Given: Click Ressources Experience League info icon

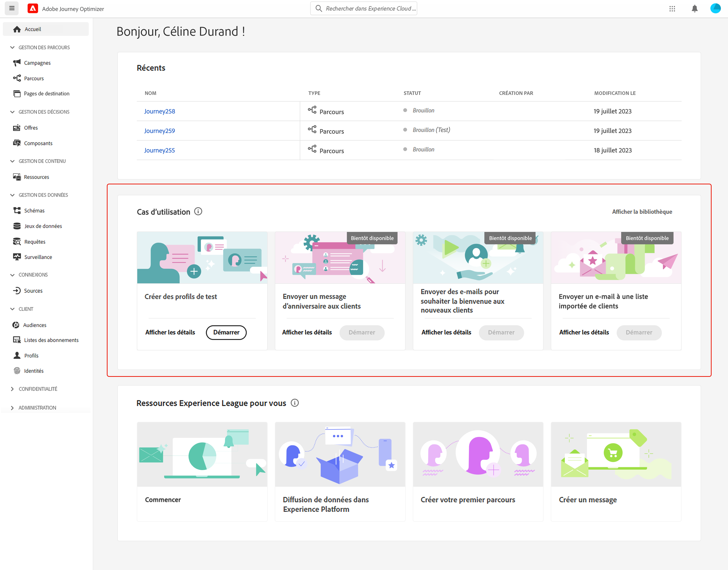Looking at the screenshot, I should point(294,403).
